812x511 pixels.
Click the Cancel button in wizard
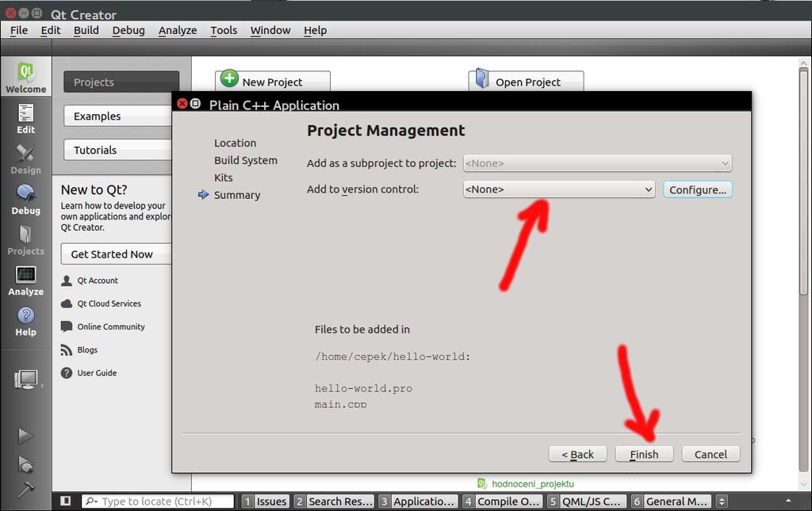[710, 454]
